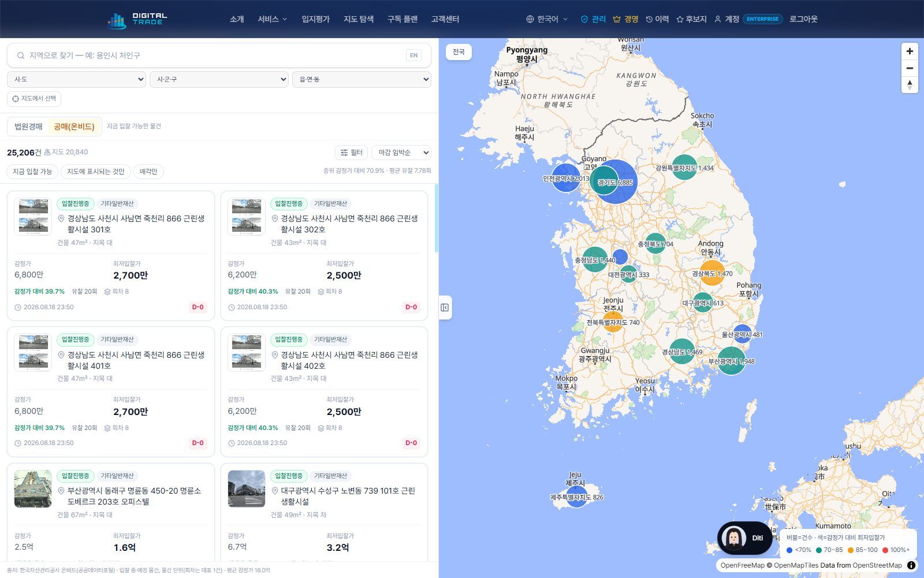Click the 로그아웃 link

803,19
